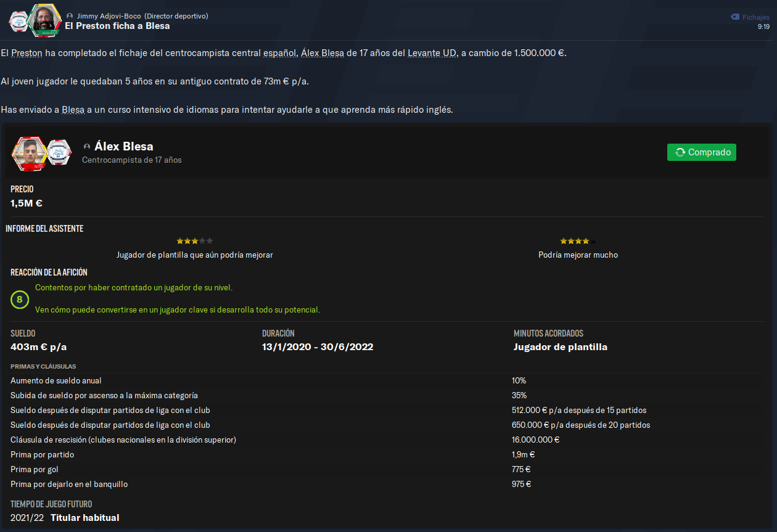The width and height of the screenshot is (777, 532).
Task: Open the Álex Blesa link in the article
Action: point(323,53)
